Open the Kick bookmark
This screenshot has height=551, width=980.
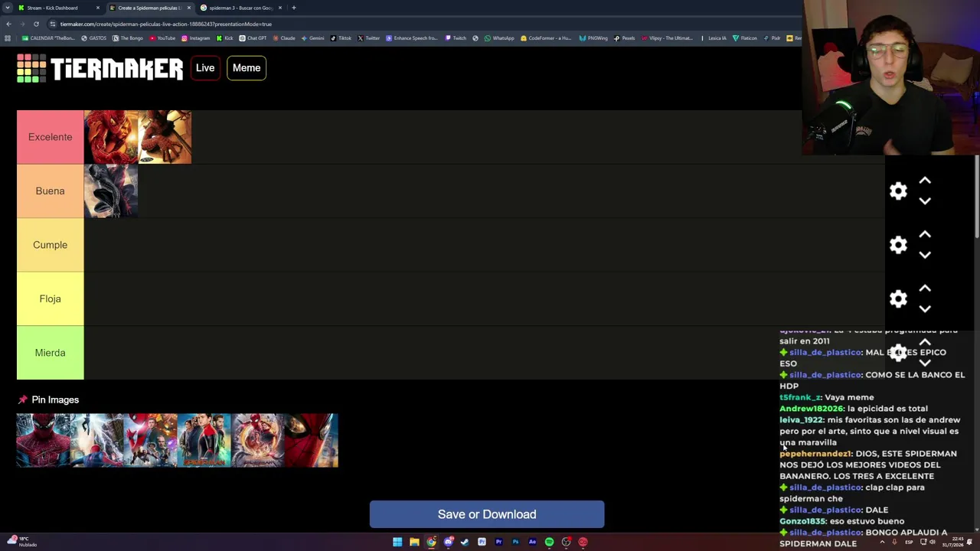(x=225, y=38)
